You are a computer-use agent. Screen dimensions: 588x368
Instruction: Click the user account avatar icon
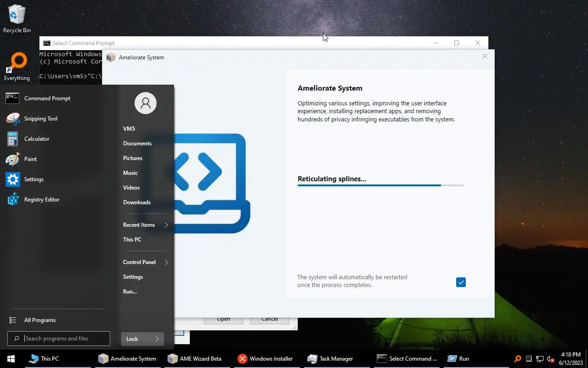[146, 103]
